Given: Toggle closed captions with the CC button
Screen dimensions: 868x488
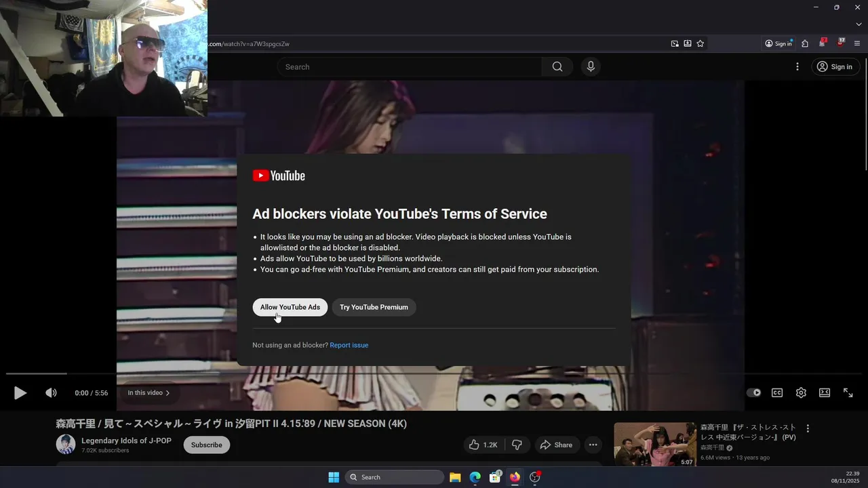Looking at the screenshot, I should click(777, 392).
